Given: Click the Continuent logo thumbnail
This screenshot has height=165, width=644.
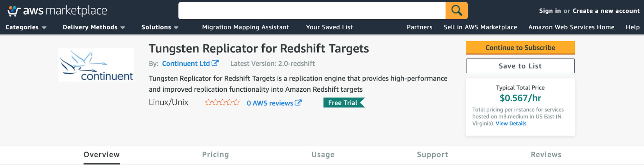Looking at the screenshot, I should pos(96,65).
